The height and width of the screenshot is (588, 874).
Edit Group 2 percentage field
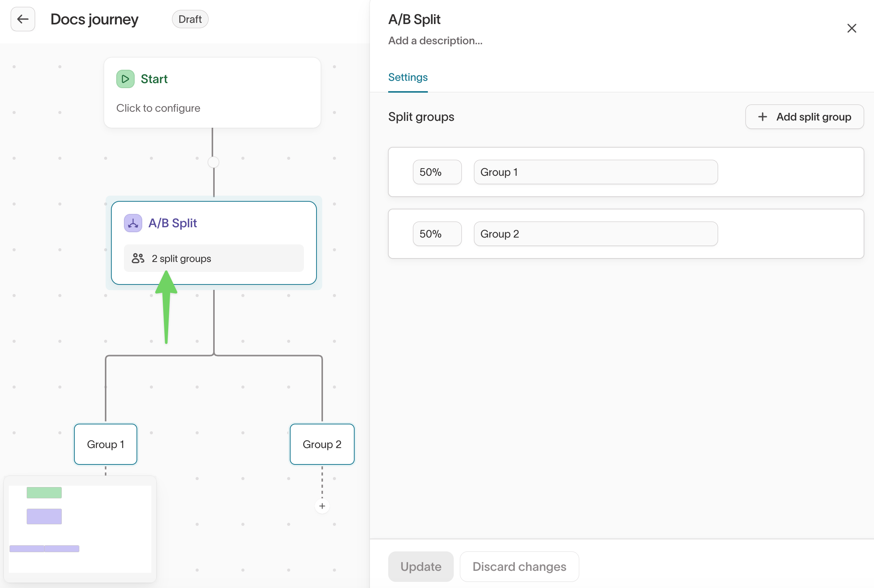(437, 234)
